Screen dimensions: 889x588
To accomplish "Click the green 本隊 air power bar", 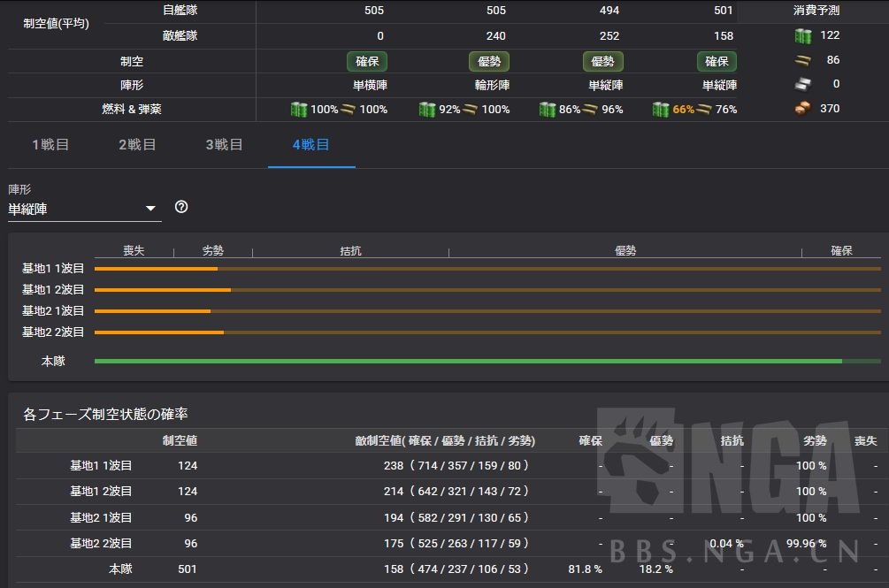I will coord(469,361).
